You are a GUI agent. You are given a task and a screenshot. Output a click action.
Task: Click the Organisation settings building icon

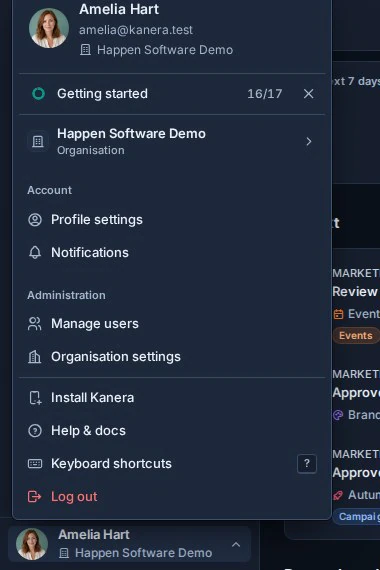(35, 357)
